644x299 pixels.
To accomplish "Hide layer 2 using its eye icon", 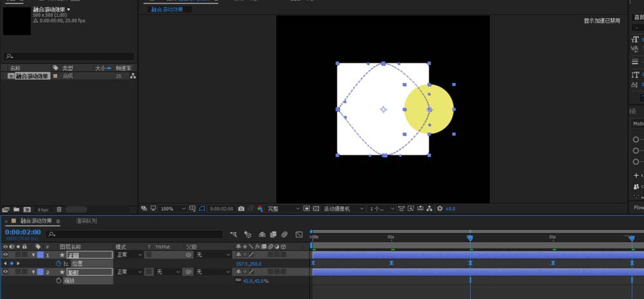I will click(6, 272).
